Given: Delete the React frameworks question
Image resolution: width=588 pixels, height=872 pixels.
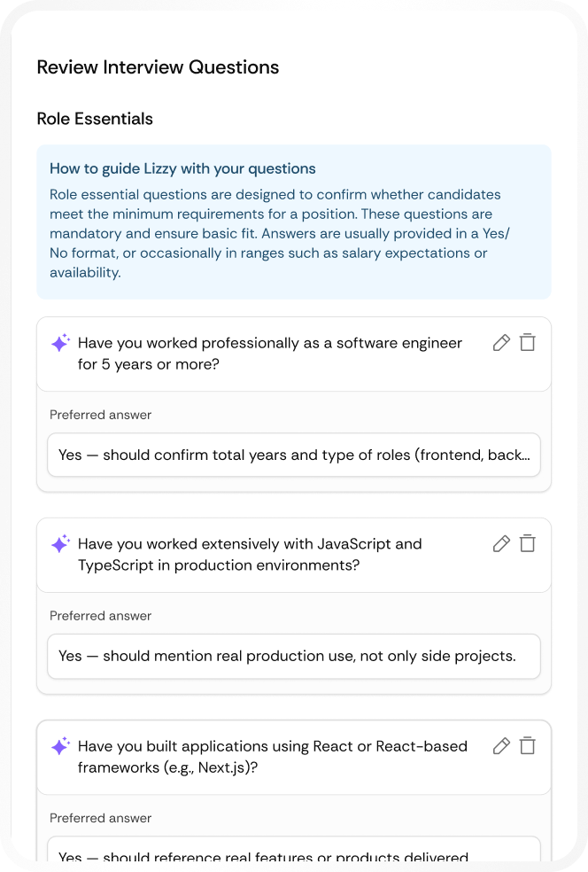Looking at the screenshot, I should coord(528,745).
